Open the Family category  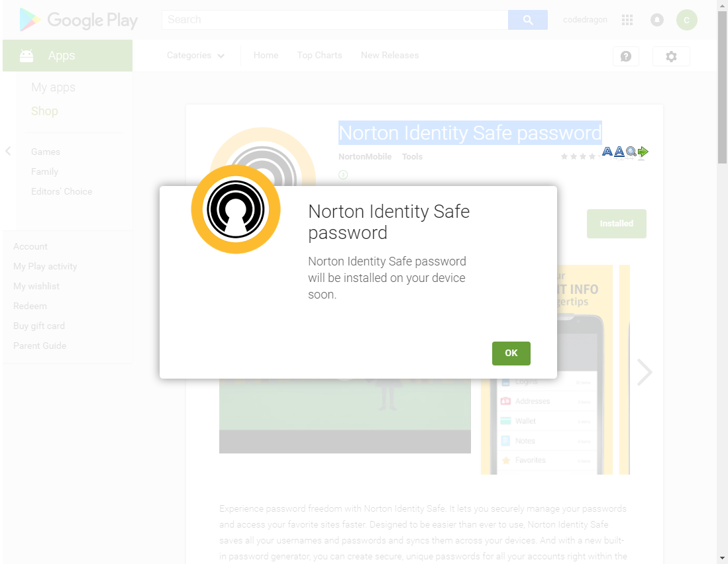44,171
